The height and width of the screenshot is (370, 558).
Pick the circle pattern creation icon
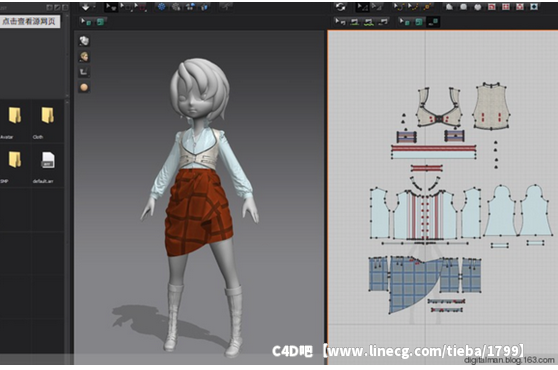pos(478,7)
